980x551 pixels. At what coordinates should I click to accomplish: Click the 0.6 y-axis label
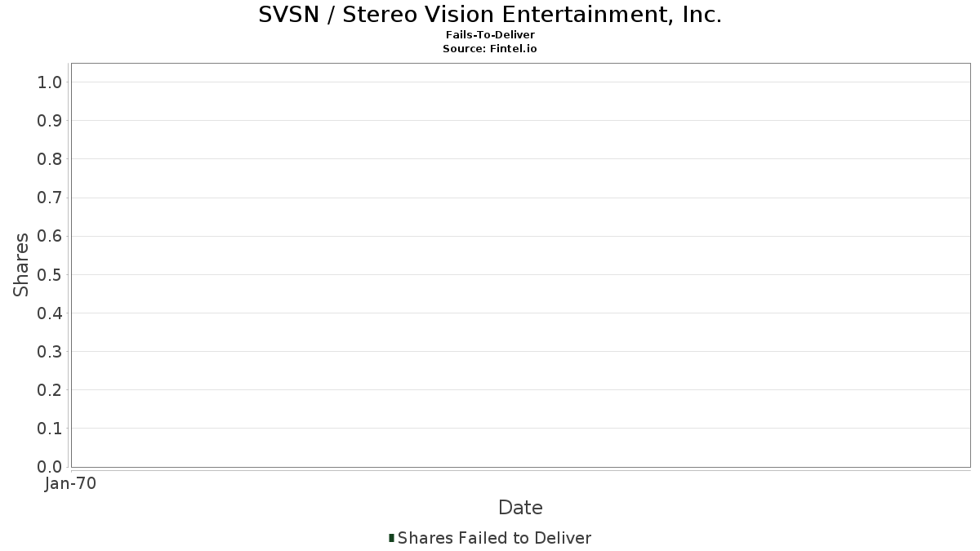pyautogui.click(x=49, y=236)
